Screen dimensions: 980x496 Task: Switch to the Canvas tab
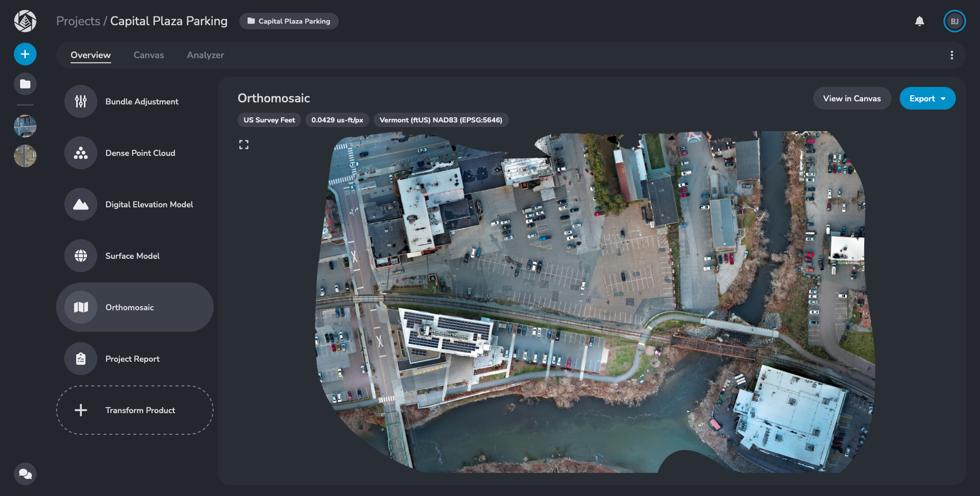(x=149, y=55)
